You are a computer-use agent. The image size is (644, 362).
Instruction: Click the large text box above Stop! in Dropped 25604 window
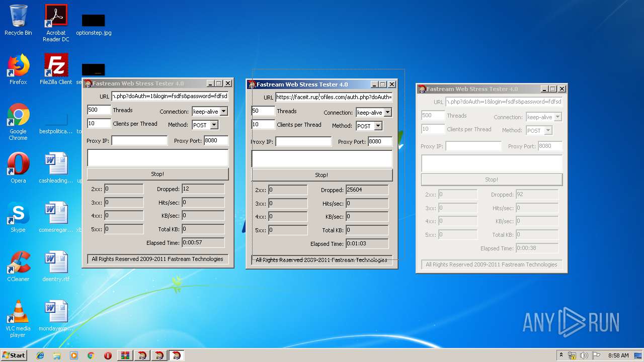322,159
